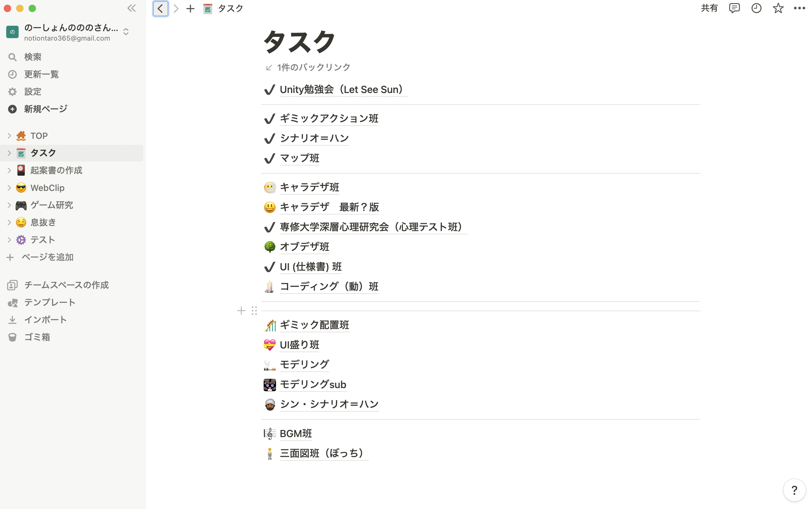Click the help question mark button
Screen dimensions: 812x509
click(x=794, y=490)
